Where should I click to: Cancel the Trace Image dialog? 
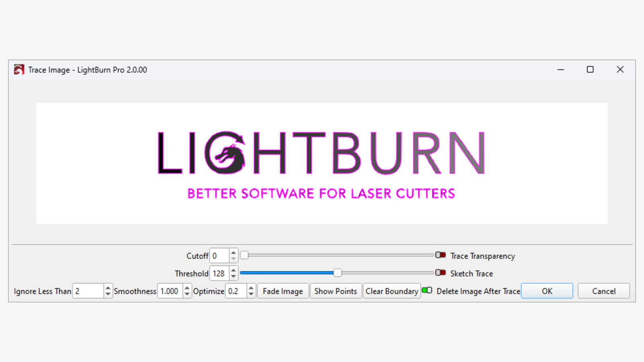604,291
